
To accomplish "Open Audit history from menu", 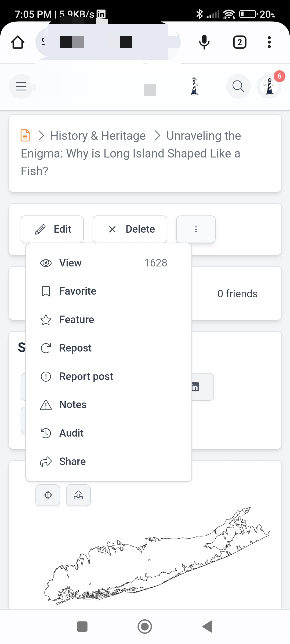I will pos(71,433).
